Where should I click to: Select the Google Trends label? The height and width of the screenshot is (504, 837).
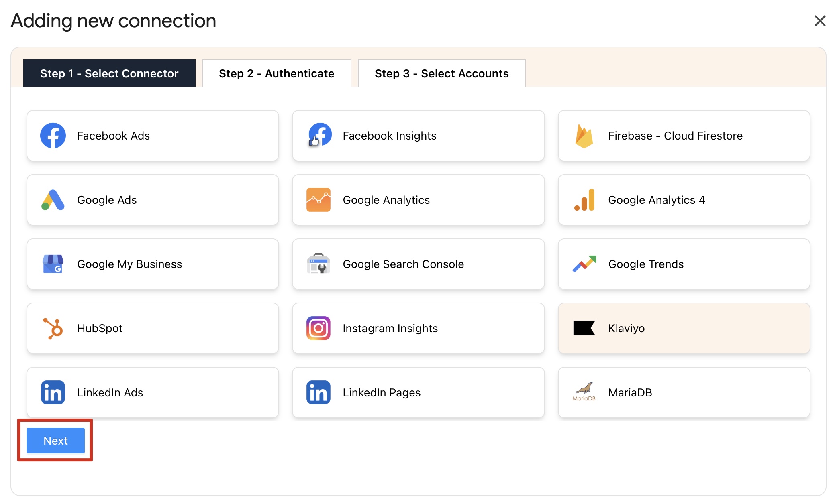coord(646,264)
